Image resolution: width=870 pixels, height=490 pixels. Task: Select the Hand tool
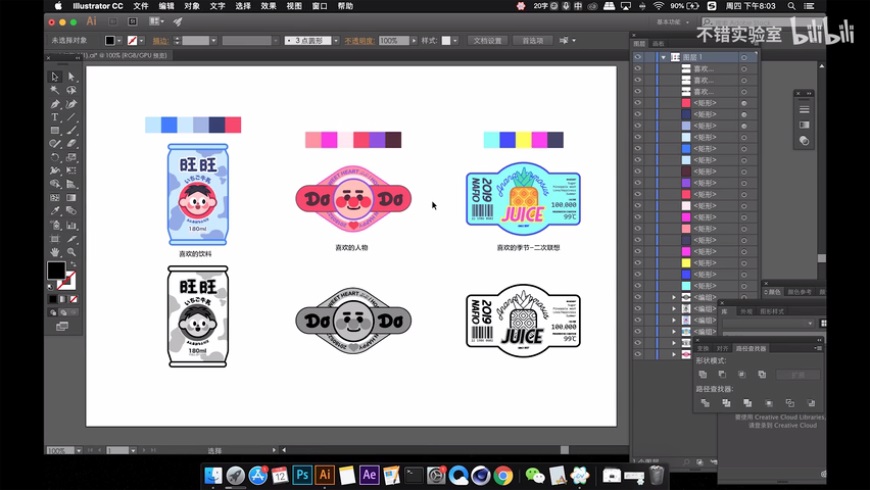click(x=54, y=252)
